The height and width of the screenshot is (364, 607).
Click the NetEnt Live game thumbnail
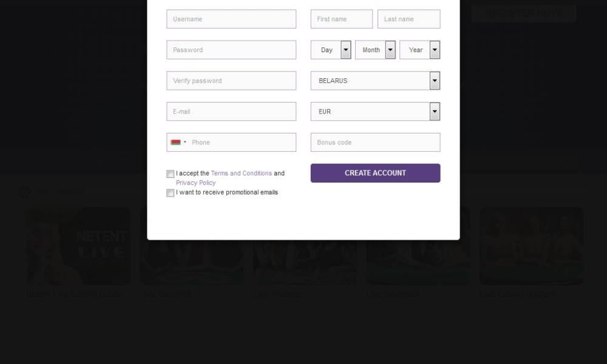pyautogui.click(x=78, y=246)
